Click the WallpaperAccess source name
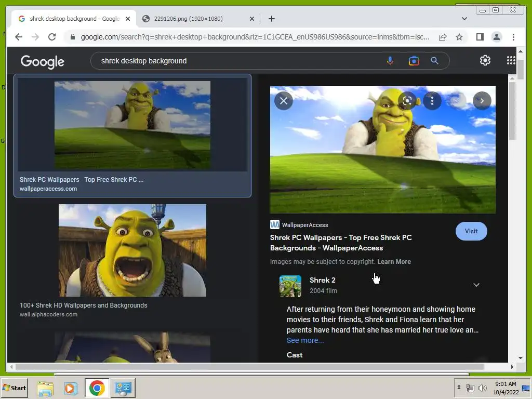The height and width of the screenshot is (399, 532). click(305, 225)
